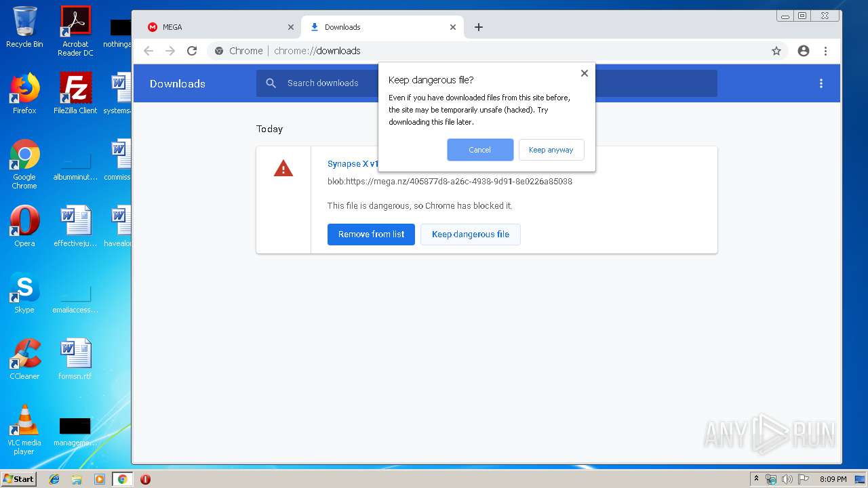The image size is (868, 488).
Task: Click Cancel in Keep dangerous file dialog
Action: [480, 150]
